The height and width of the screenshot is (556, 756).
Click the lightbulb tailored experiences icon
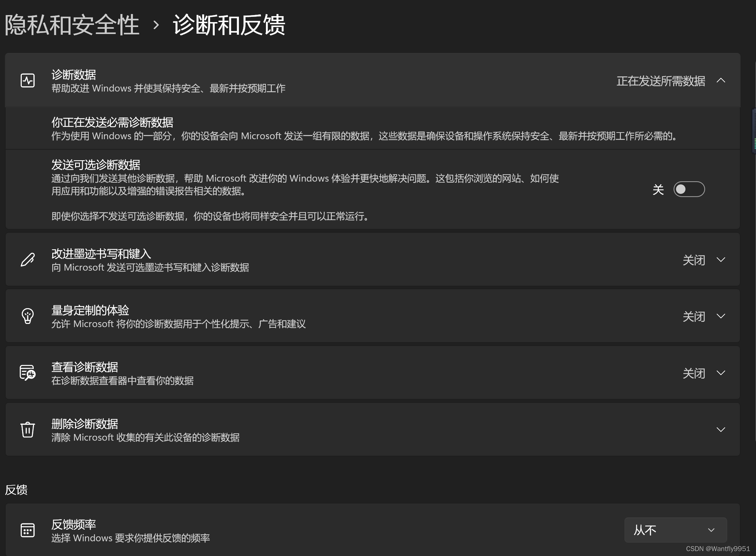tap(27, 316)
